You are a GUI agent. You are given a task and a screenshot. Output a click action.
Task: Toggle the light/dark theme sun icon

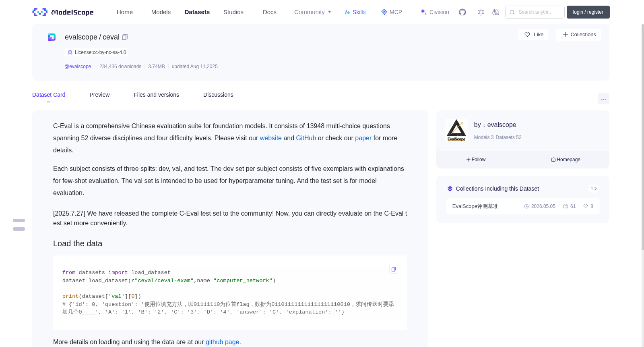click(x=481, y=12)
